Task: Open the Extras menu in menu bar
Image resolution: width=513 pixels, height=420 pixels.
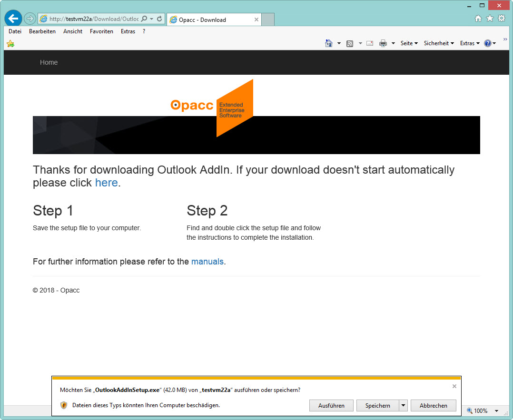Action: tap(128, 31)
